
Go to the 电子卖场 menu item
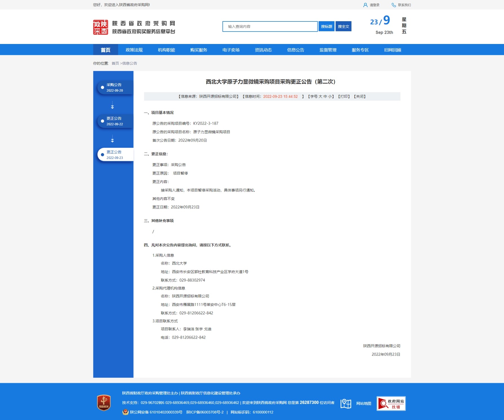click(x=231, y=50)
